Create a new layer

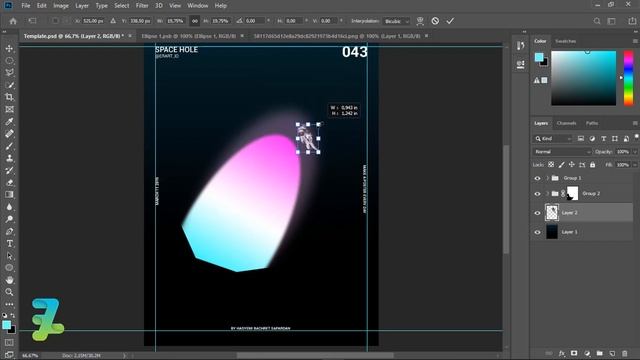(x=612, y=353)
